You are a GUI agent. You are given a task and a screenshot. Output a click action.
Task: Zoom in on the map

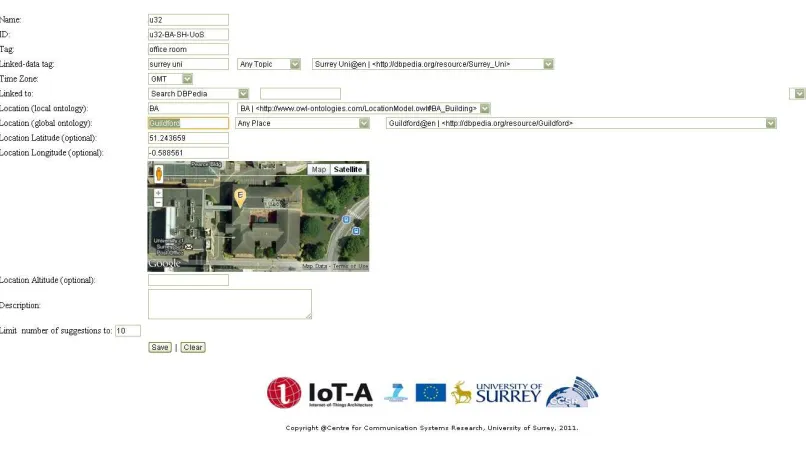pos(158,193)
